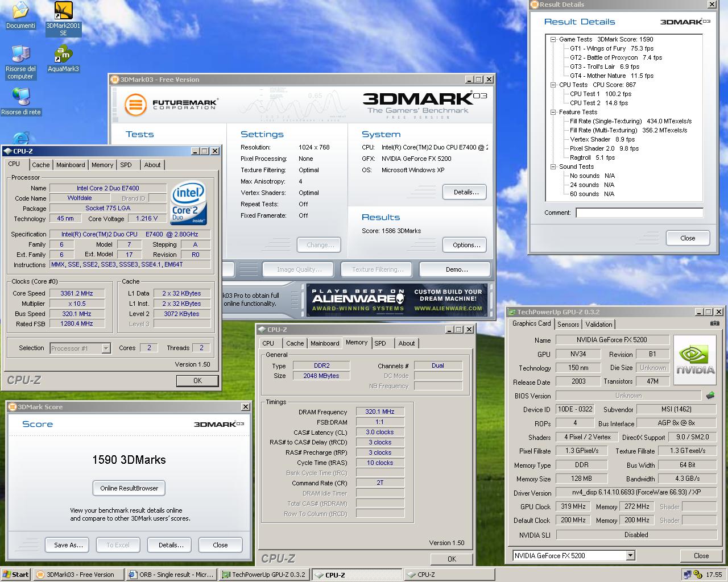Select CPU Test 1 result row
The image size is (728, 582).
601,94
